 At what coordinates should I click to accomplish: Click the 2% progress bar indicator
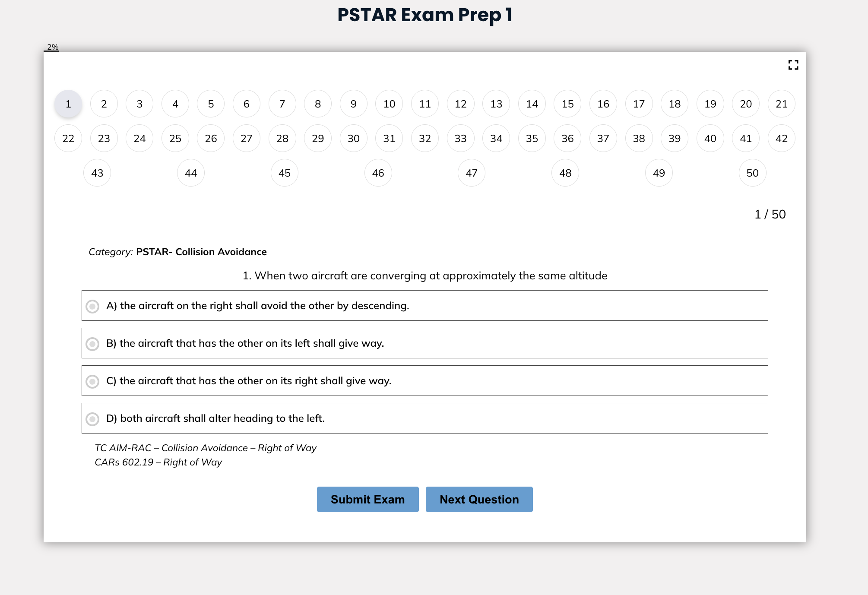(52, 47)
